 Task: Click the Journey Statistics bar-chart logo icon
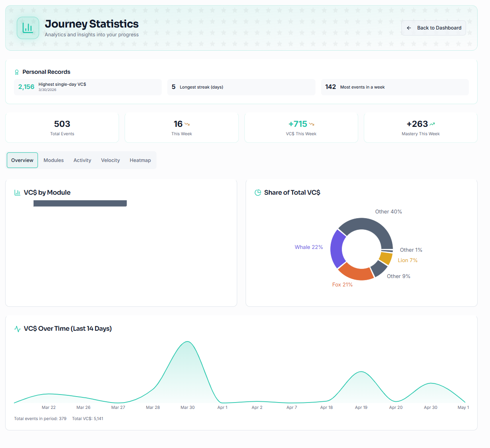coord(28,28)
